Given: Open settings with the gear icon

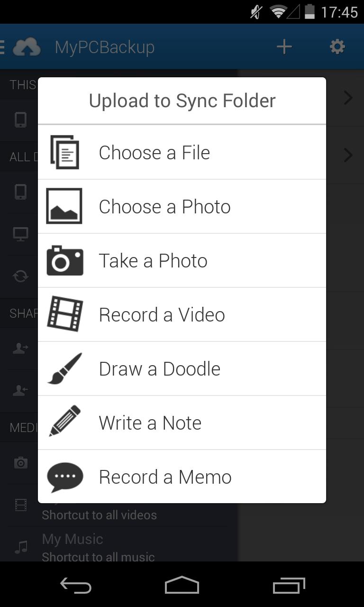Looking at the screenshot, I should coord(337,47).
